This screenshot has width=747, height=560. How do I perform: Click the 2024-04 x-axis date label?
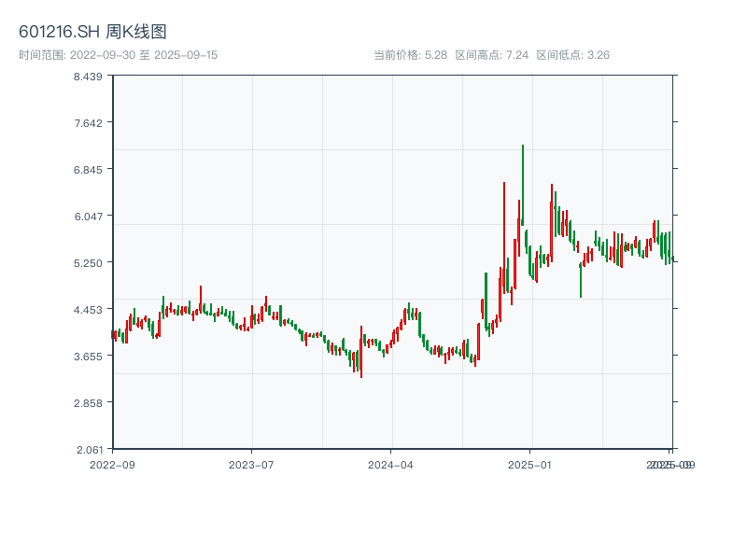(x=390, y=464)
